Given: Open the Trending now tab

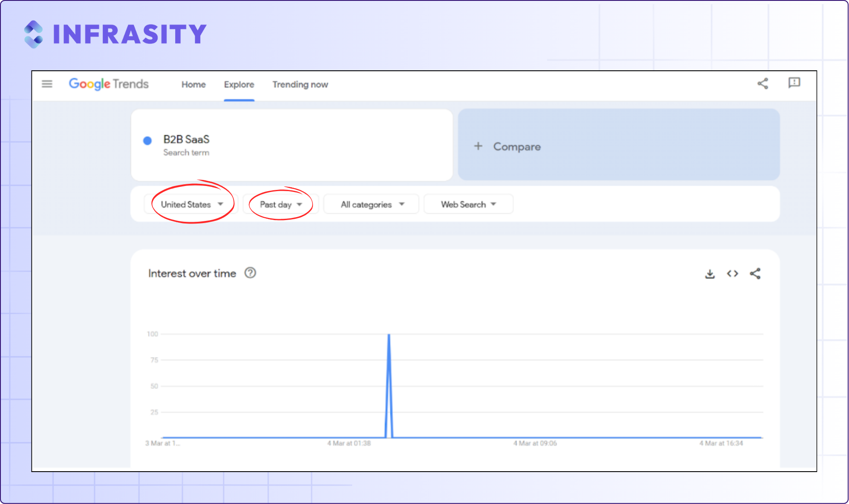Looking at the screenshot, I should pos(300,85).
